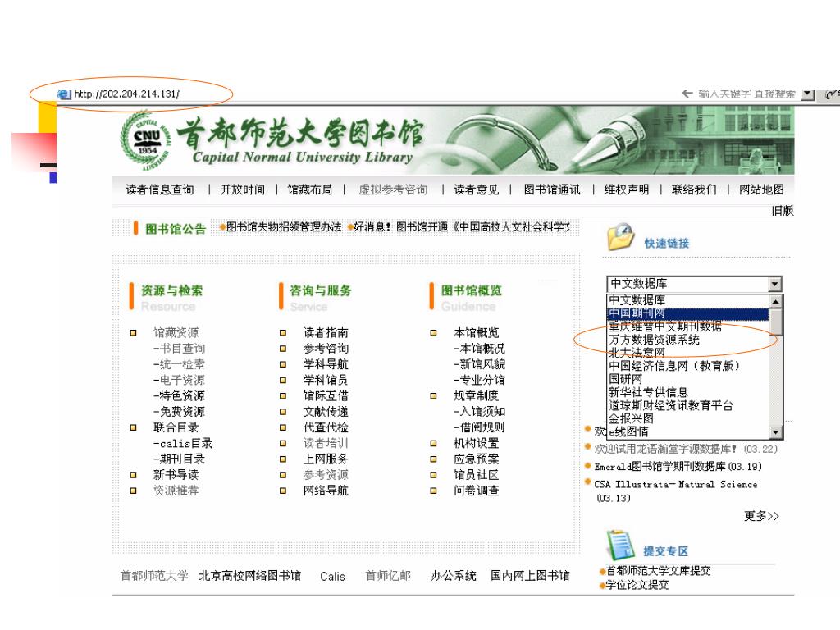Open 统一检索 link

point(179,364)
